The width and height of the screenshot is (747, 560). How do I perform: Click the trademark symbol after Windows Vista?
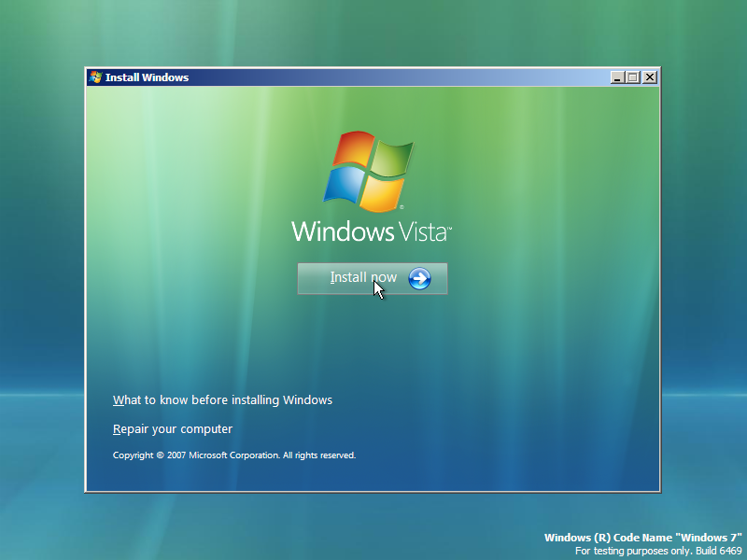click(x=447, y=225)
